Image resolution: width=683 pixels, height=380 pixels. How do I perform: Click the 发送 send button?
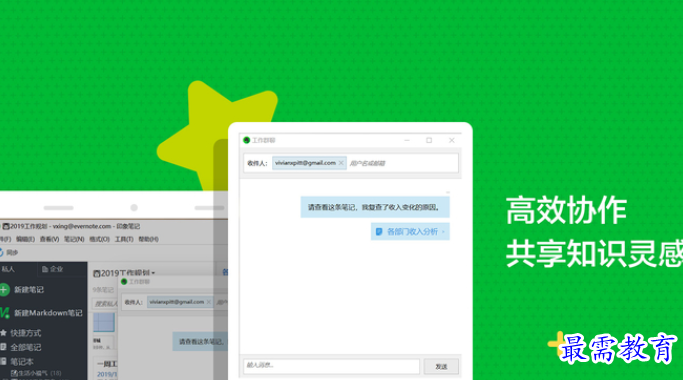coord(441,366)
